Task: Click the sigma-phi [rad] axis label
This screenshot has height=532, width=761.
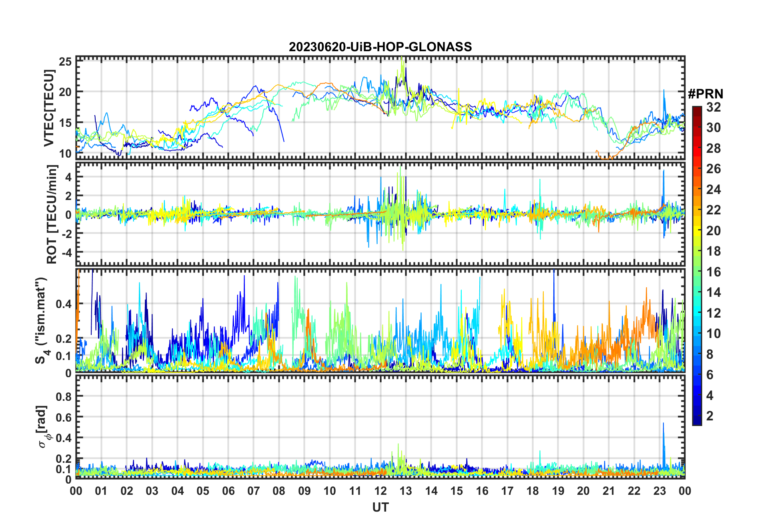Action: (42, 427)
